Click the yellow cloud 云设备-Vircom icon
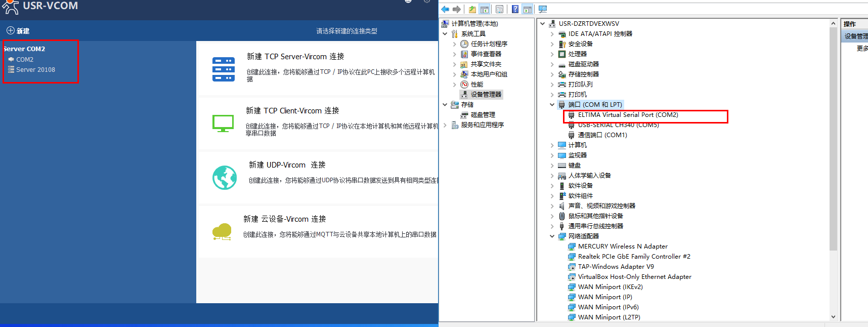 coord(222,232)
